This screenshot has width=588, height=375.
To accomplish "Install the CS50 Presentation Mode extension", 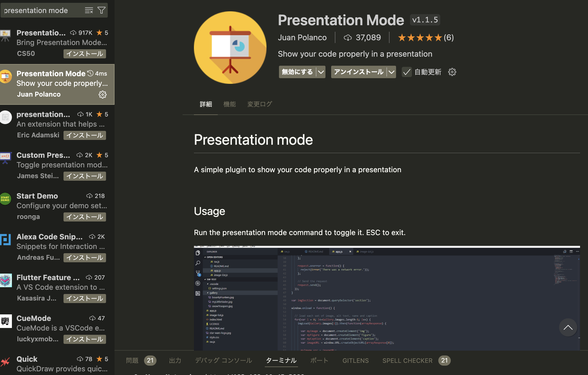I will pyautogui.click(x=84, y=54).
